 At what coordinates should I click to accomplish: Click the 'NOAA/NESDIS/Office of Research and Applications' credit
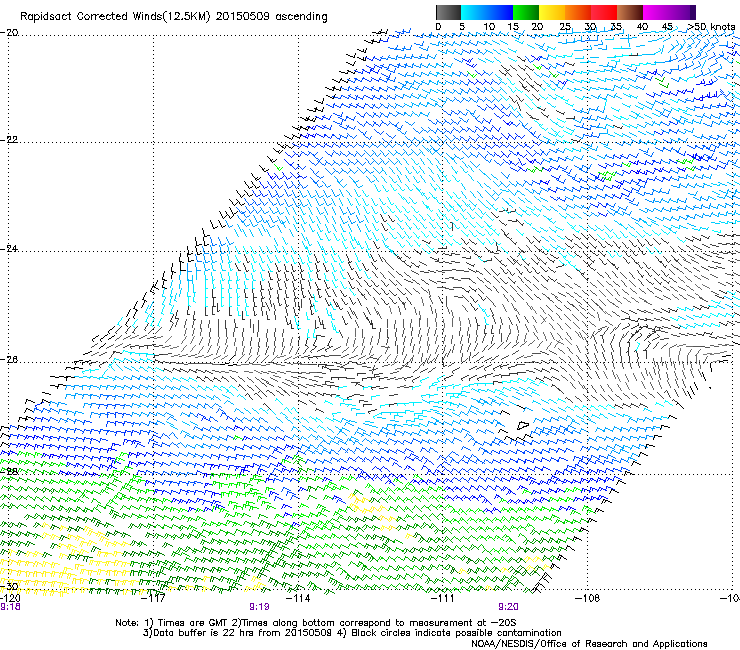point(589,644)
